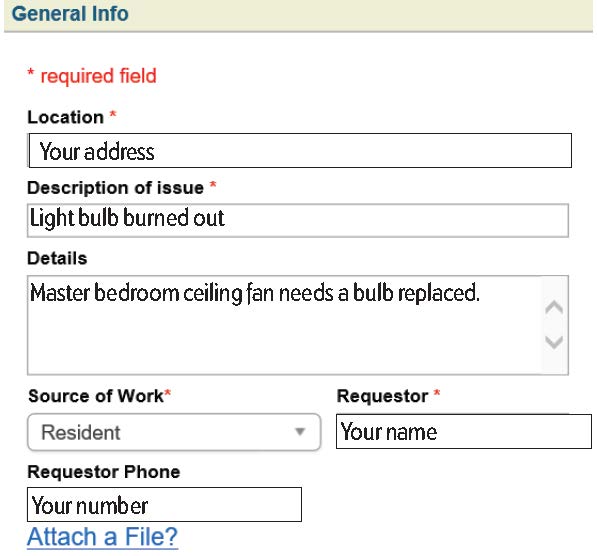
Task: Click the Details label
Action: (x=57, y=258)
